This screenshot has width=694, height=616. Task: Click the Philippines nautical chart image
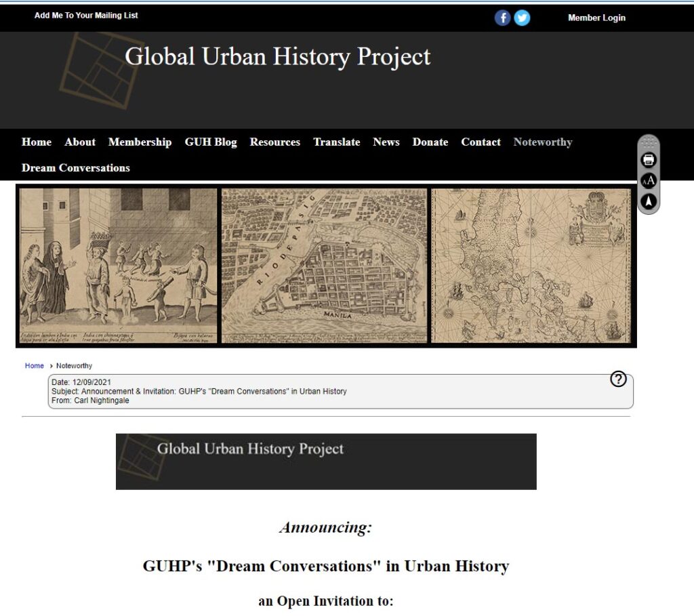(531, 266)
